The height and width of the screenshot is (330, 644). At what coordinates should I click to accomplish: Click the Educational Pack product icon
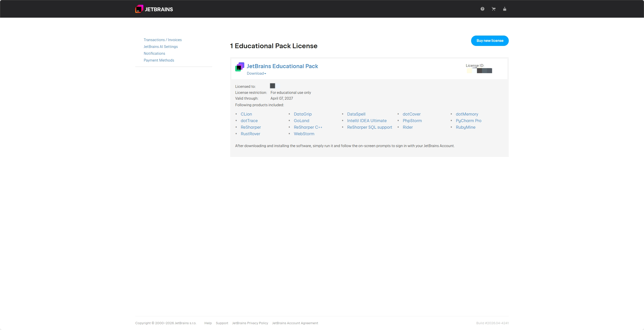point(239,67)
